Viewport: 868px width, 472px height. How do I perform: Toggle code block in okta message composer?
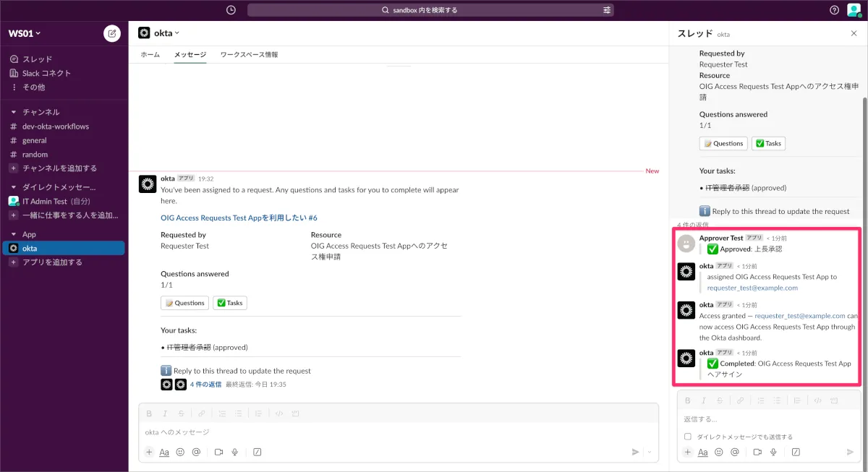[x=295, y=413]
